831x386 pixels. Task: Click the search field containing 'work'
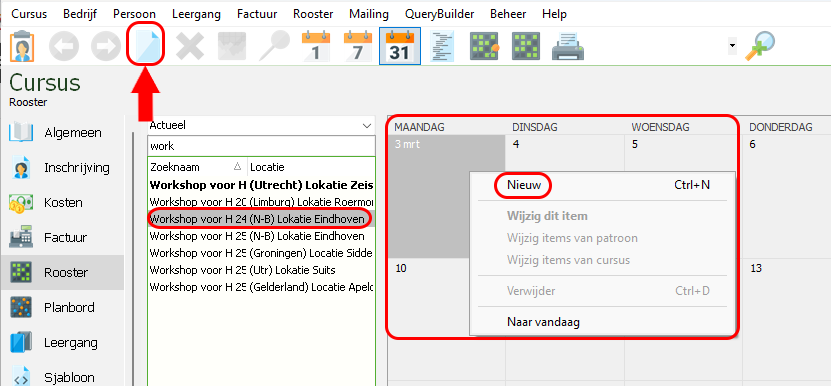(261, 145)
